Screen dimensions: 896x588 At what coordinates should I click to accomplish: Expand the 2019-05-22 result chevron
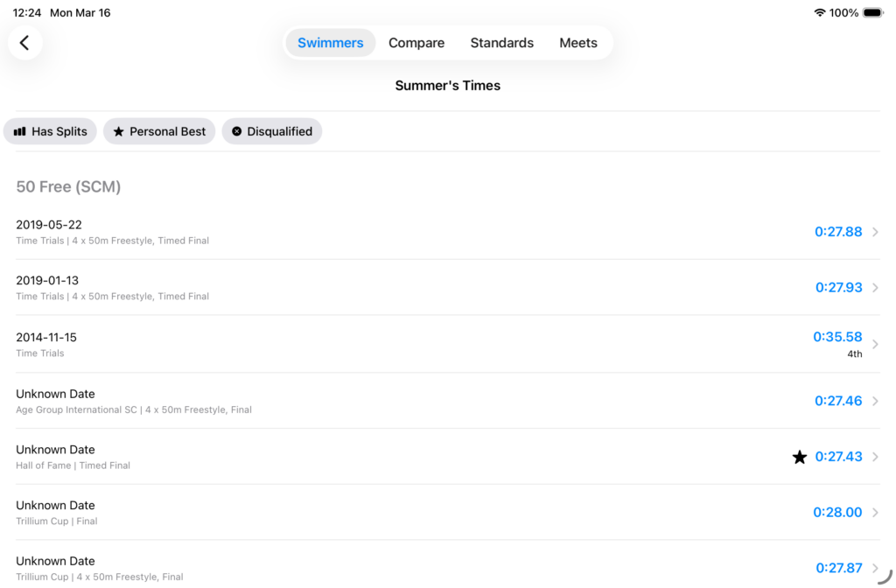coord(875,232)
